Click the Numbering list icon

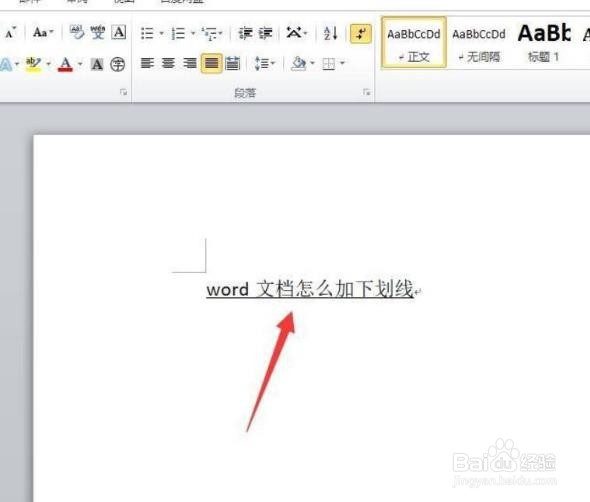point(178,33)
